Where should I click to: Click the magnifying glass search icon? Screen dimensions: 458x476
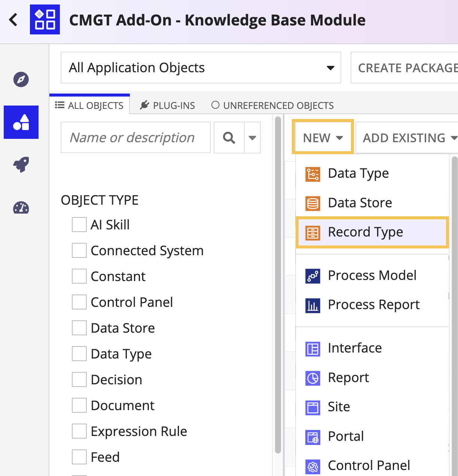pos(229,138)
